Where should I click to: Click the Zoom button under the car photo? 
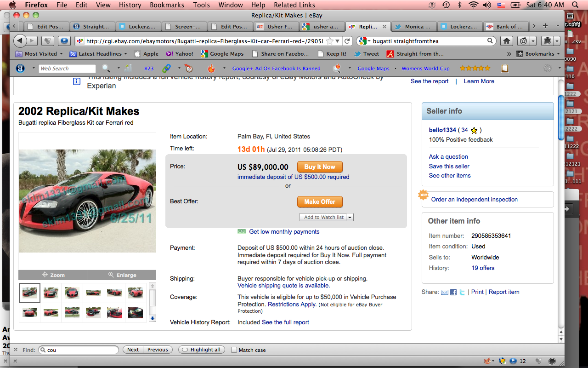[x=53, y=275]
